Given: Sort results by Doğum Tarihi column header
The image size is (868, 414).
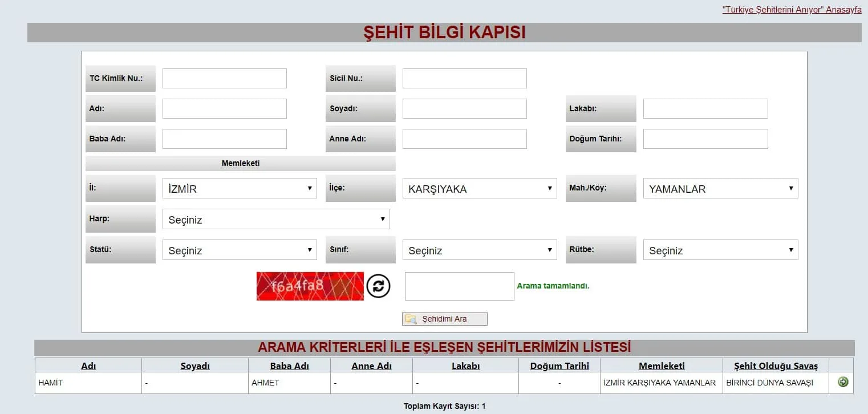Looking at the screenshot, I should point(559,366).
